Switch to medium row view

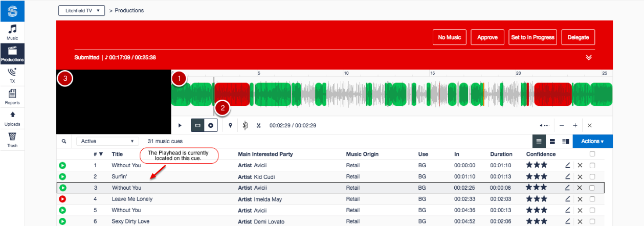pos(552,141)
